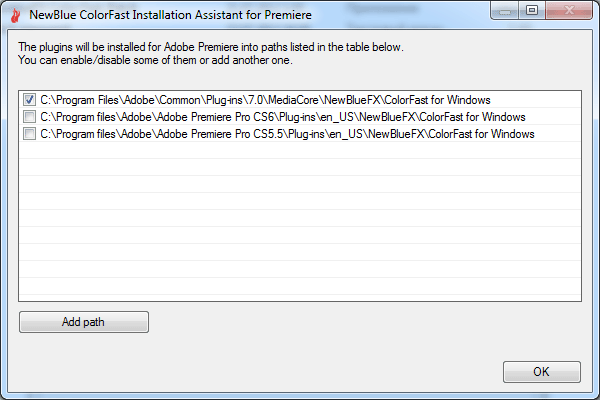Screen dimensions: 600x400
Task: Maximize the Installation Assistant window
Action: coord(532,11)
